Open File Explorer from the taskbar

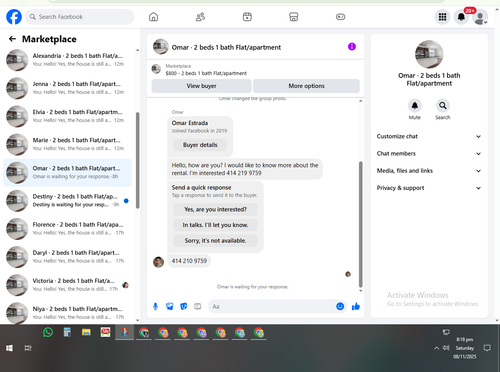coord(86,332)
